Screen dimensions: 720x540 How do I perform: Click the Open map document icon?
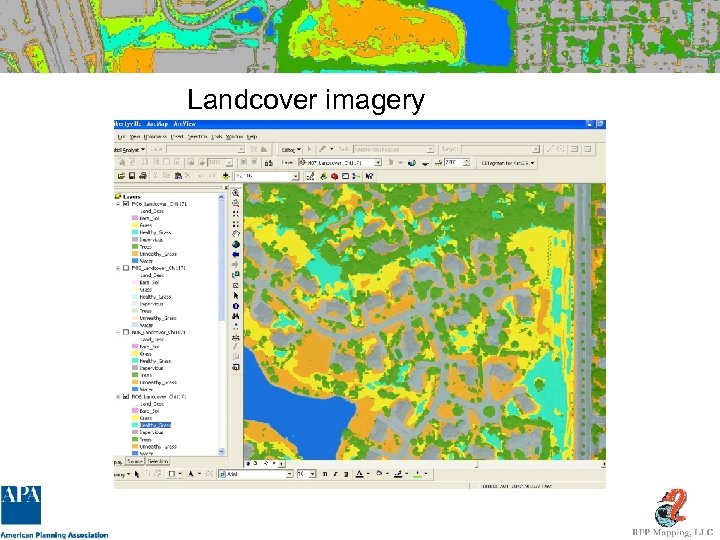click(x=121, y=176)
